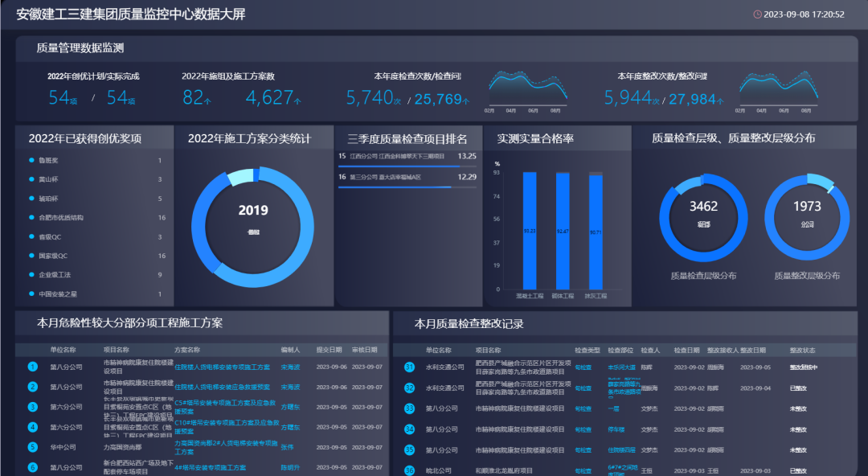The image size is (868, 476).
Task: Click the number 31 badge in 整改记录 table
Action: tap(409, 367)
